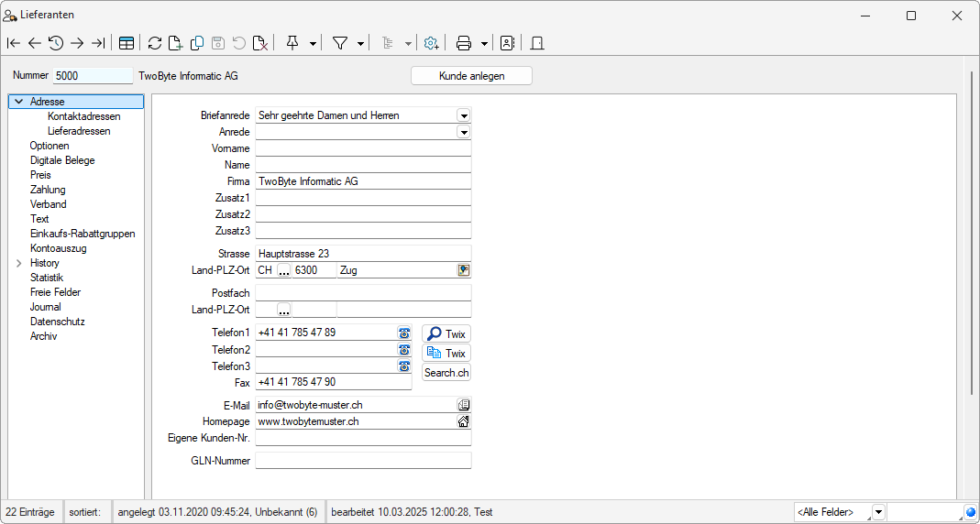Screen dimensions: 980x524
Task: Open the Archiv section
Action: (43, 336)
